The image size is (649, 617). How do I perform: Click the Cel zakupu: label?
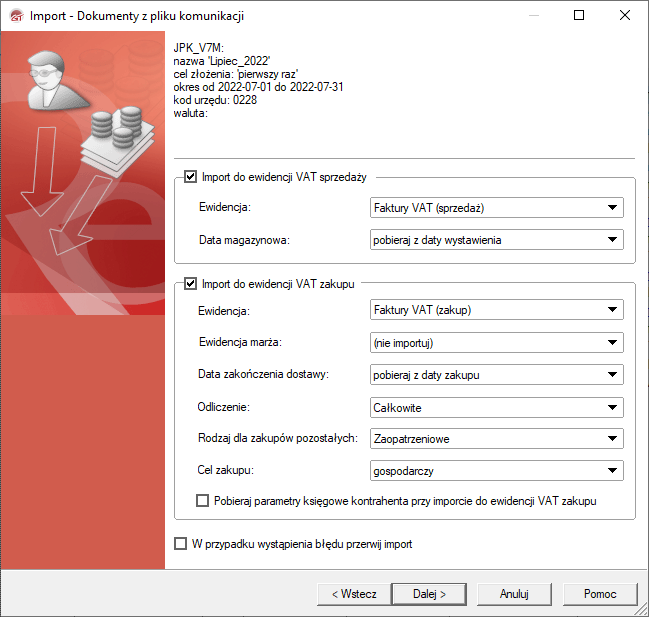pyautogui.click(x=225, y=471)
